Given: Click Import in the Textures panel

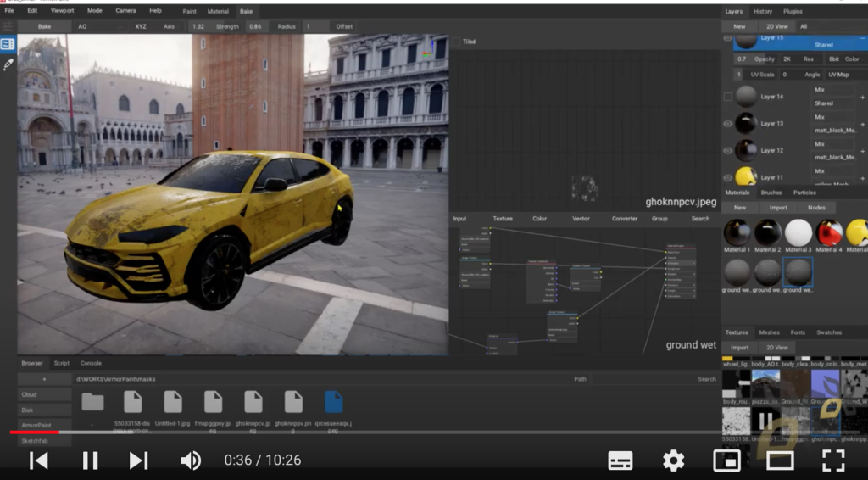Looking at the screenshot, I should pyautogui.click(x=739, y=348).
